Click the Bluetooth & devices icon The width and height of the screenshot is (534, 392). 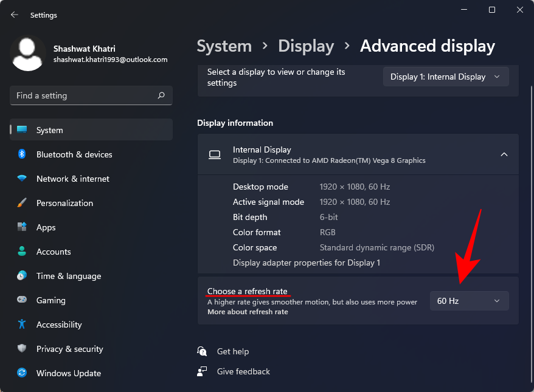pyautogui.click(x=22, y=154)
